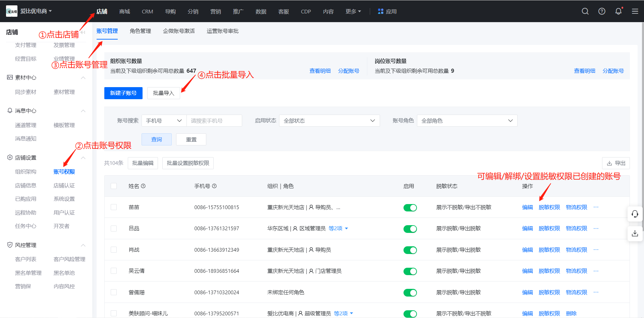The image size is (644, 318).
Task: Switch to the 运营账号审批 tab
Action: (x=222, y=31)
